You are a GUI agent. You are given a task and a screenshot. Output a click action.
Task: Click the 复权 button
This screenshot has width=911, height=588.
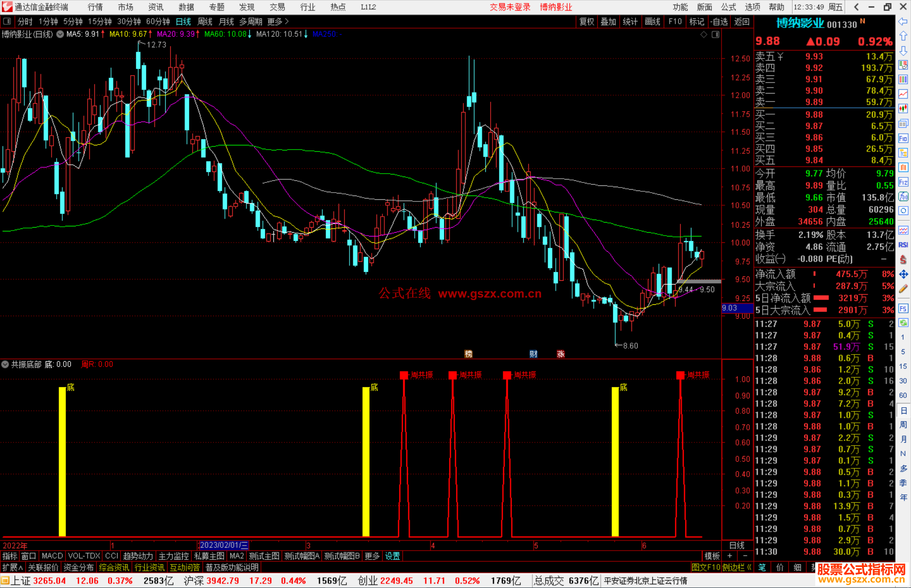[x=587, y=21]
